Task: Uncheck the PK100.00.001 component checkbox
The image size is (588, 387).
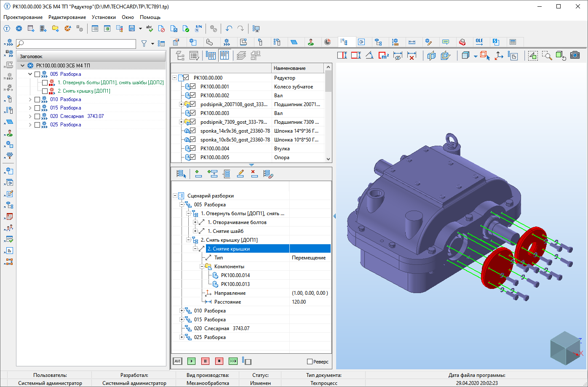Action: pos(193,86)
